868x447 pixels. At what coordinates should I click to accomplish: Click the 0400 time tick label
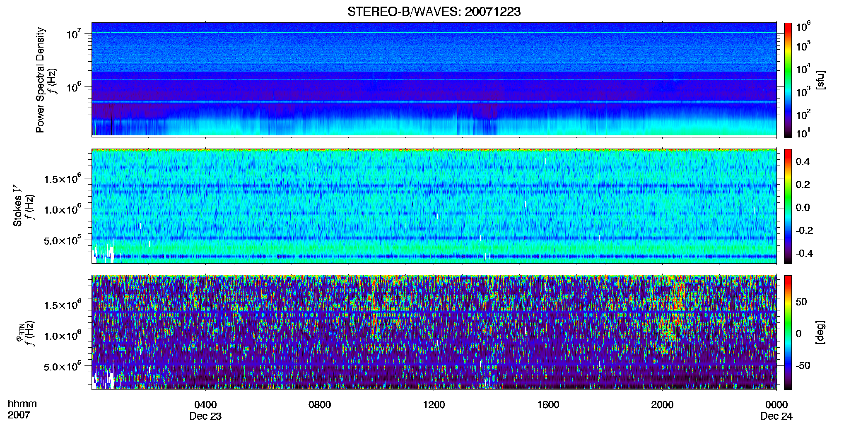click(205, 405)
